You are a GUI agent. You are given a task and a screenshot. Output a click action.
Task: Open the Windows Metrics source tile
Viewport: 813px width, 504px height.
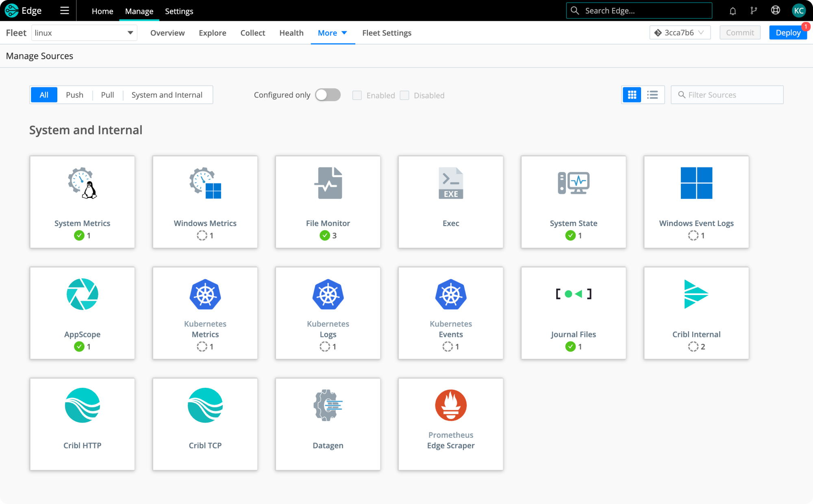coord(205,202)
